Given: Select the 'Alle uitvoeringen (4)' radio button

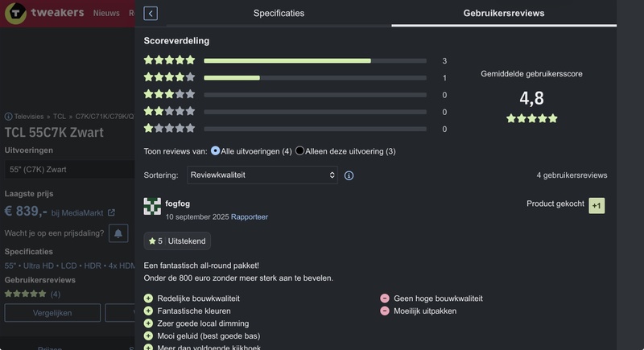Looking at the screenshot, I should click(x=215, y=150).
